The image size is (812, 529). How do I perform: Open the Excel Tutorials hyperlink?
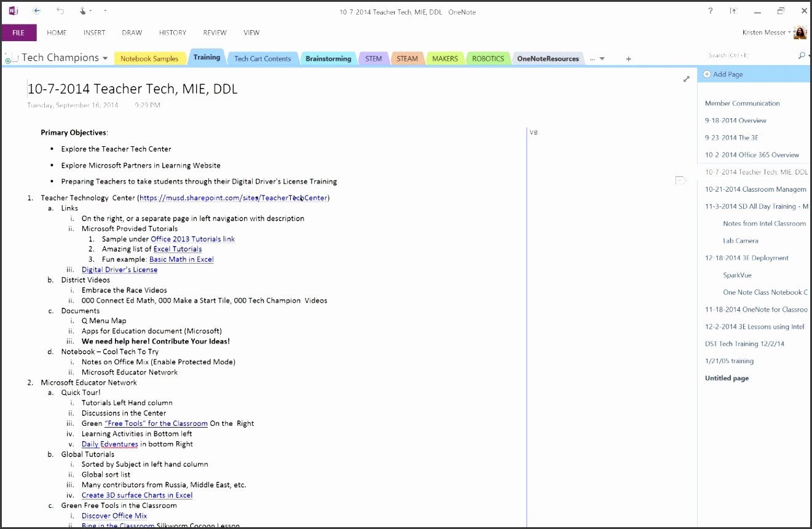coord(177,249)
